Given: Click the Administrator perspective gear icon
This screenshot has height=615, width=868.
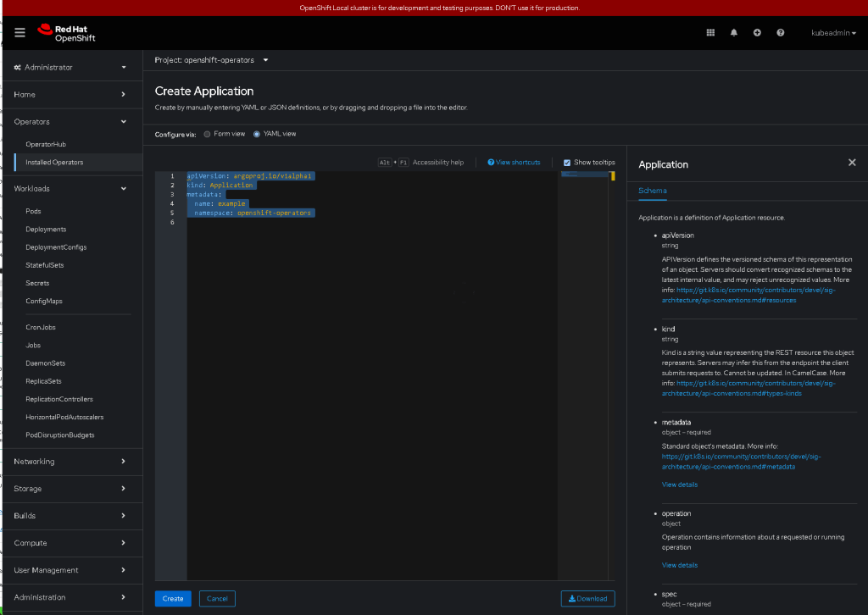Looking at the screenshot, I should click(x=17, y=68).
